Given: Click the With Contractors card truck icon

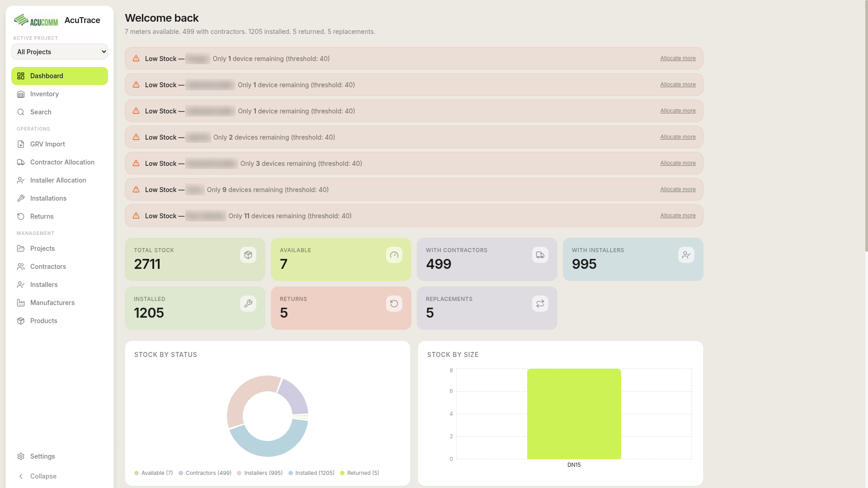Looking at the screenshot, I should pyautogui.click(x=540, y=255).
